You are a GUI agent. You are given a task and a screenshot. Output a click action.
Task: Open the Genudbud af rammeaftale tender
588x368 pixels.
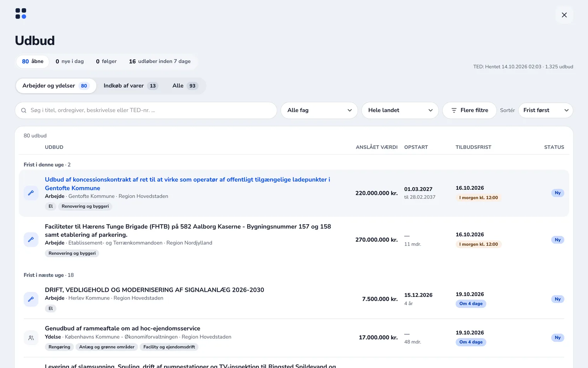tap(123, 328)
